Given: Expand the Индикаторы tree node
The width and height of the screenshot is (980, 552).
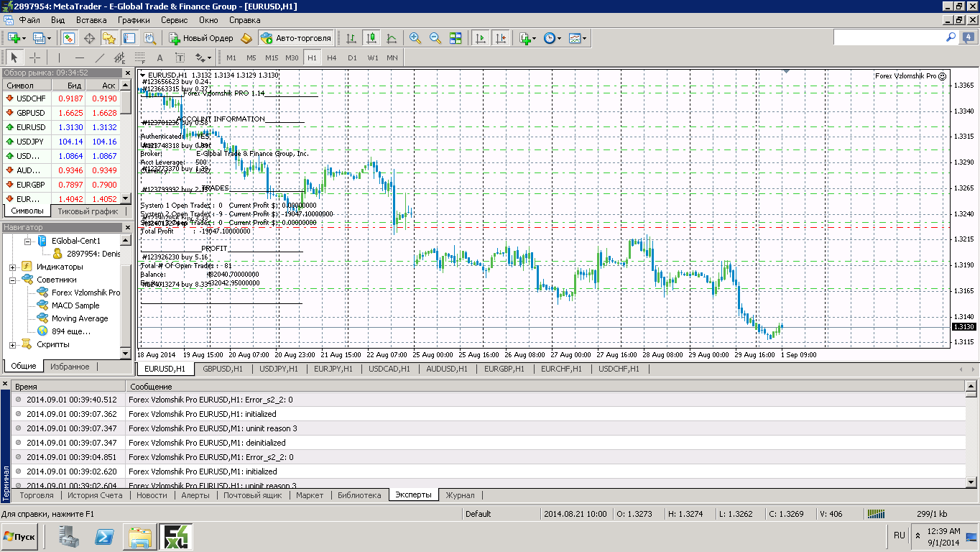Looking at the screenshot, I should [13, 267].
